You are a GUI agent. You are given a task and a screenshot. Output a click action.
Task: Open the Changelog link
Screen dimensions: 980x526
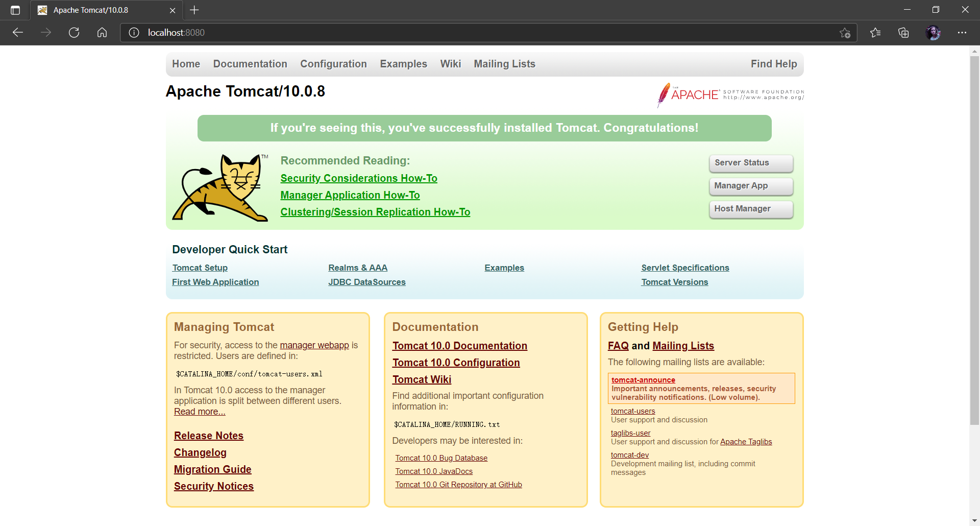pyautogui.click(x=200, y=452)
